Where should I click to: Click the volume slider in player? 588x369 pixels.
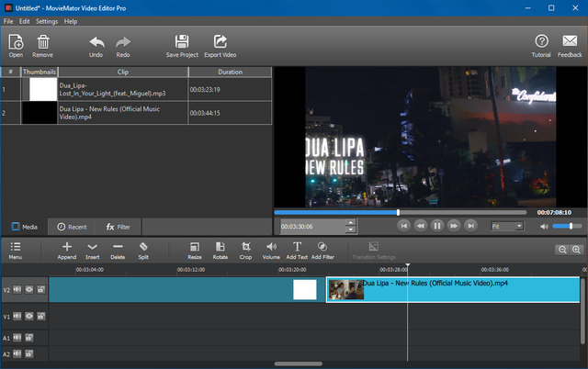568,225
